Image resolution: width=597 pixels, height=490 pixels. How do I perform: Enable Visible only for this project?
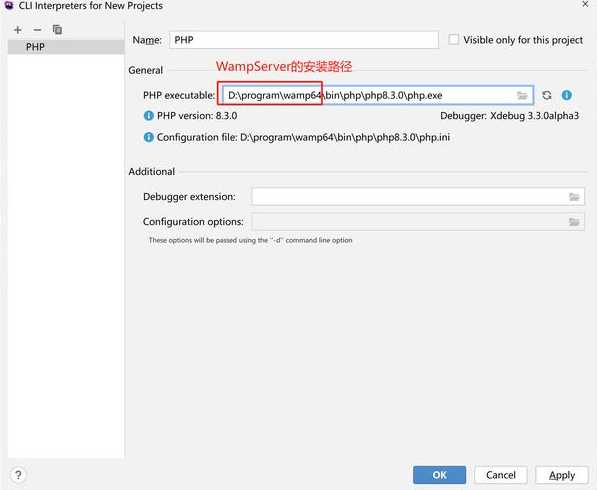(453, 39)
